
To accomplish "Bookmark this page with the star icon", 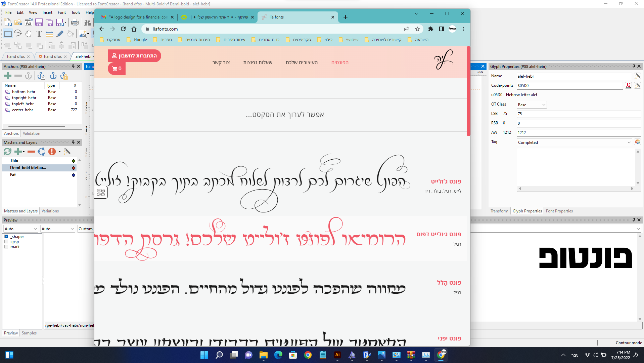I will (417, 29).
